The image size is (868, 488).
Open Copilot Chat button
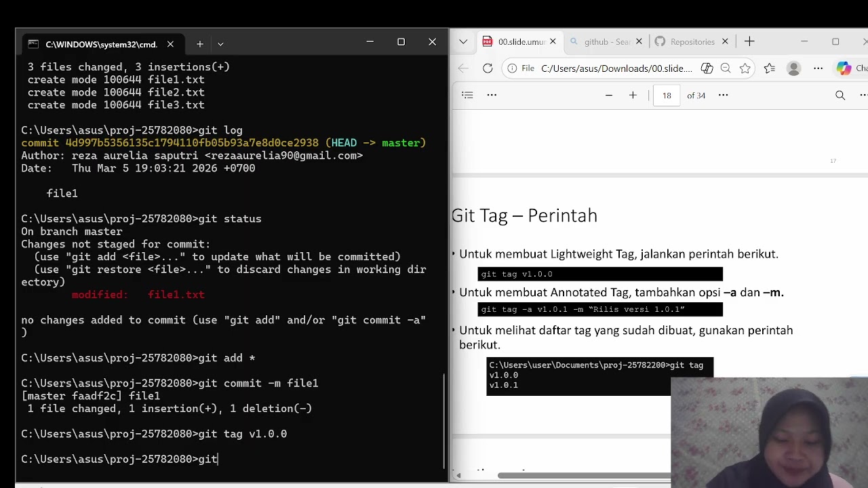point(851,68)
